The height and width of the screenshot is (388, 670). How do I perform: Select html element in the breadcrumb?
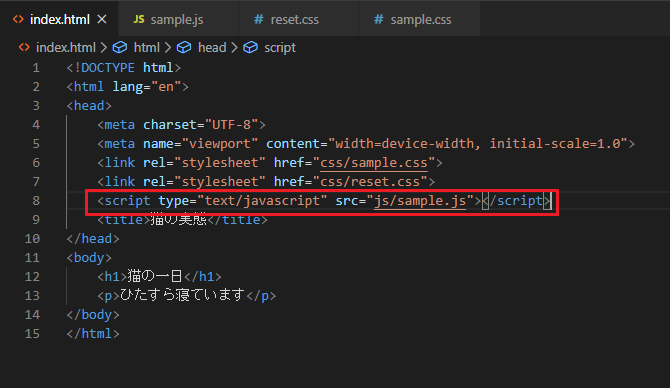[147, 47]
